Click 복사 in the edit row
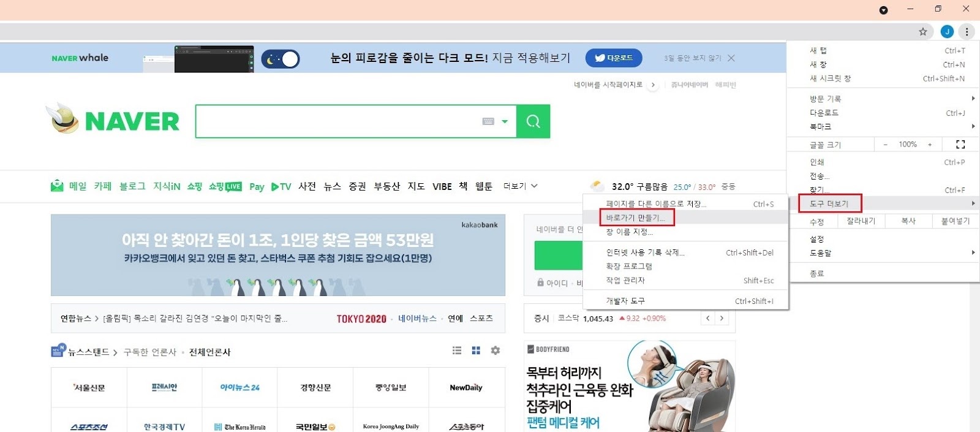This screenshot has width=980, height=432. (x=908, y=221)
